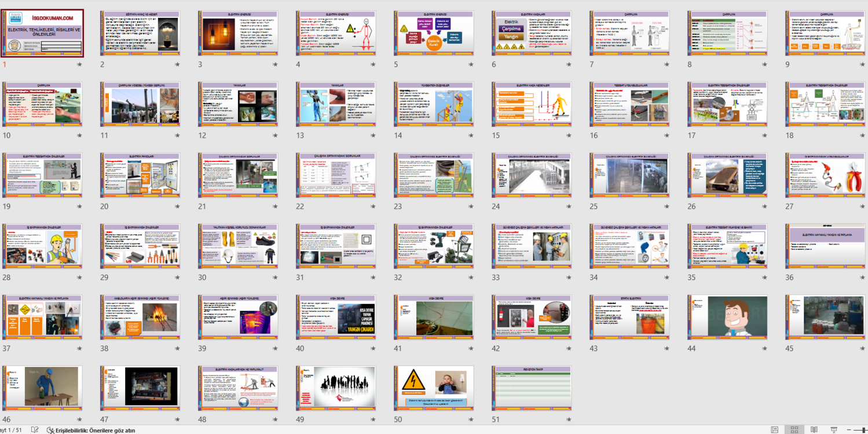Select slide 16 Tesisat Uygunsuzlukları thumbnail
The height and width of the screenshot is (434, 868).
point(629,104)
